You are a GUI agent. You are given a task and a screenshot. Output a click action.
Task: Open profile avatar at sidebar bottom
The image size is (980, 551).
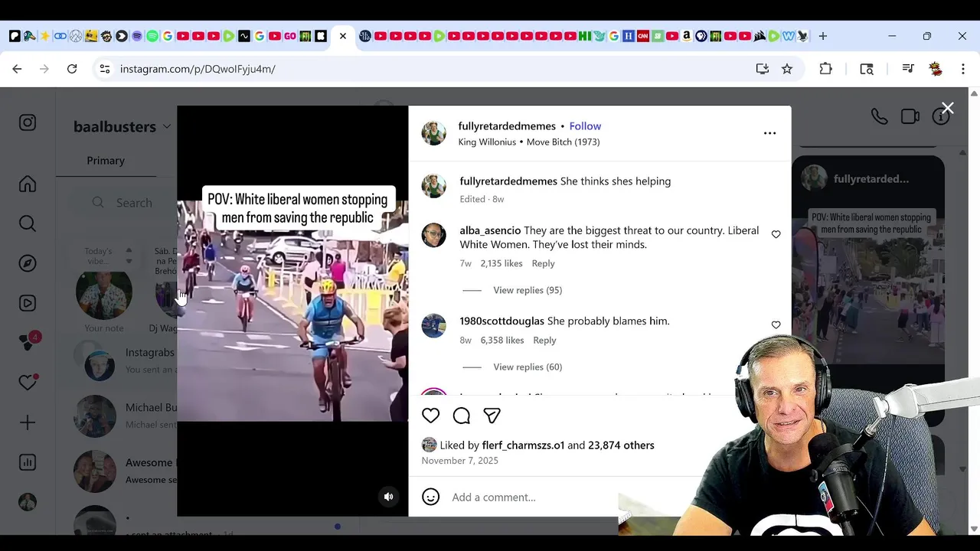[28, 502]
